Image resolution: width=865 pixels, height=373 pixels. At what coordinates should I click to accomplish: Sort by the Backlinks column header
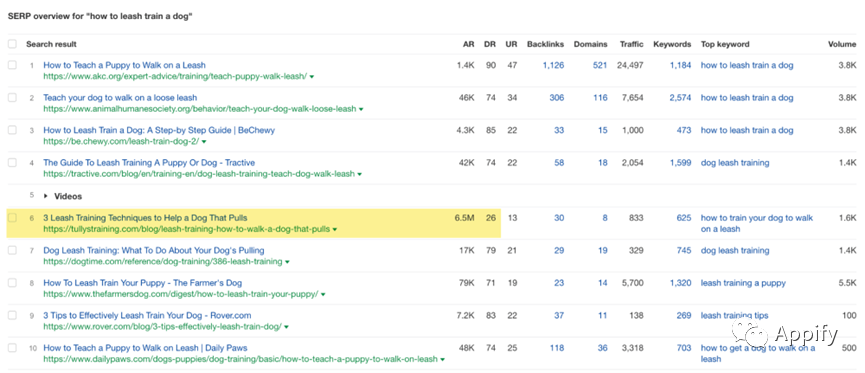click(546, 44)
